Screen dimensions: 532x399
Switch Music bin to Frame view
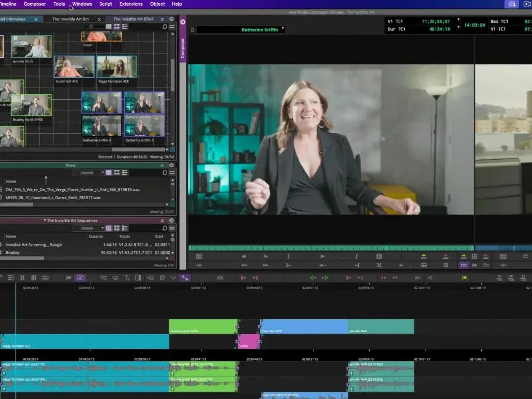[117, 173]
